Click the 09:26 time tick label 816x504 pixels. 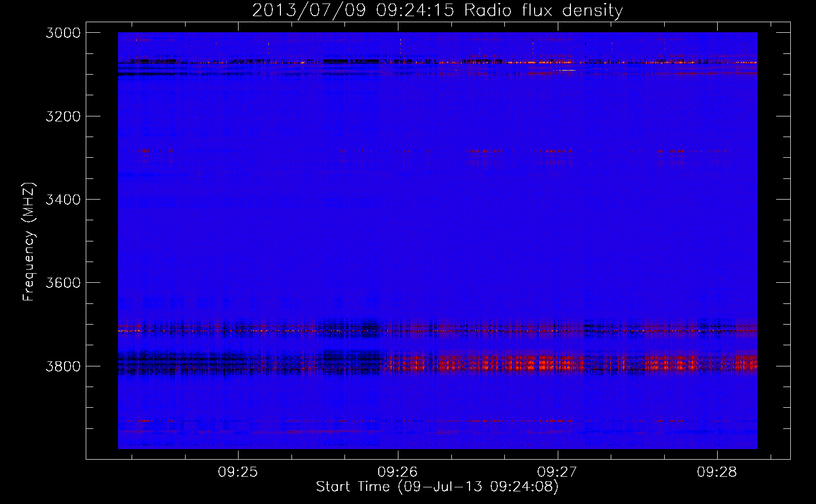(x=398, y=472)
